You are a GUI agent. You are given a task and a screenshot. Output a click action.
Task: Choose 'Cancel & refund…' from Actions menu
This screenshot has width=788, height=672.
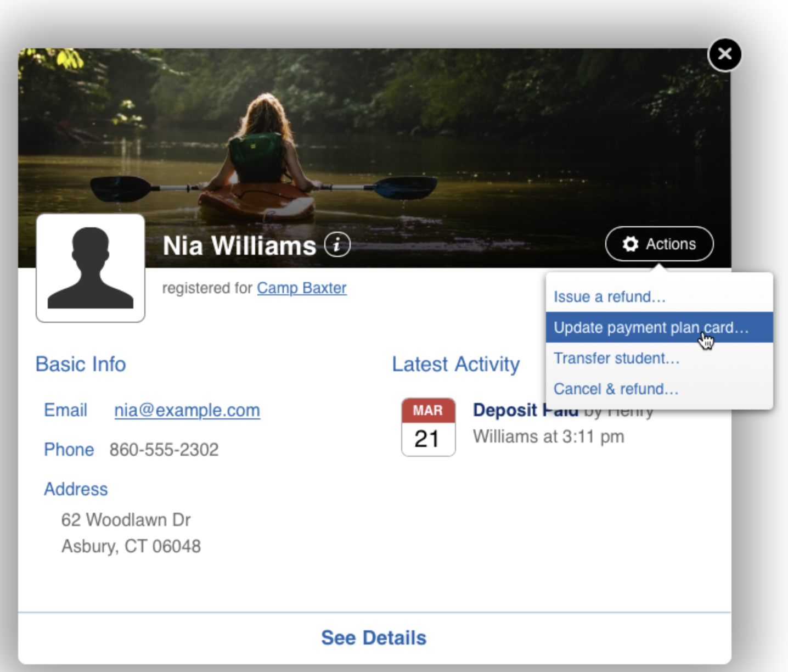(x=616, y=389)
